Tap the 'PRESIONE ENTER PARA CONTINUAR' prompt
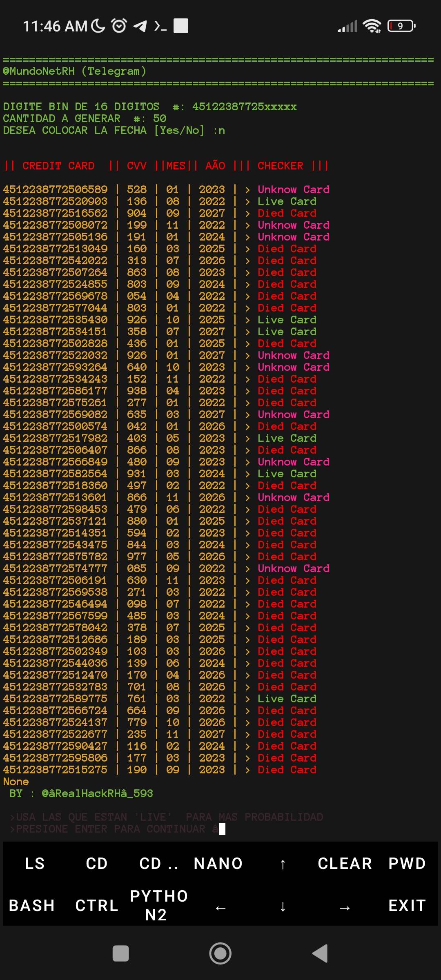This screenshot has height=980, width=441. (114, 829)
